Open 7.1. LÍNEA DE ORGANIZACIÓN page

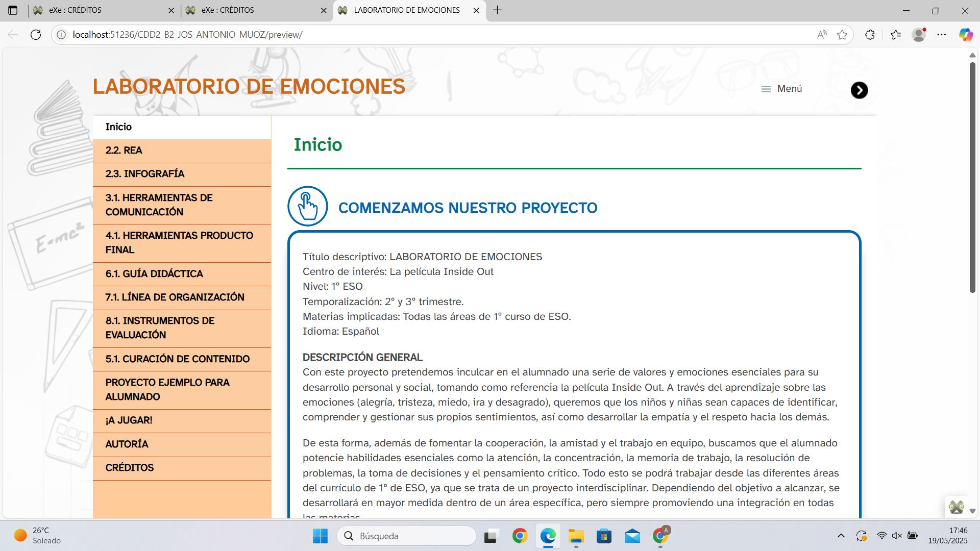click(182, 297)
